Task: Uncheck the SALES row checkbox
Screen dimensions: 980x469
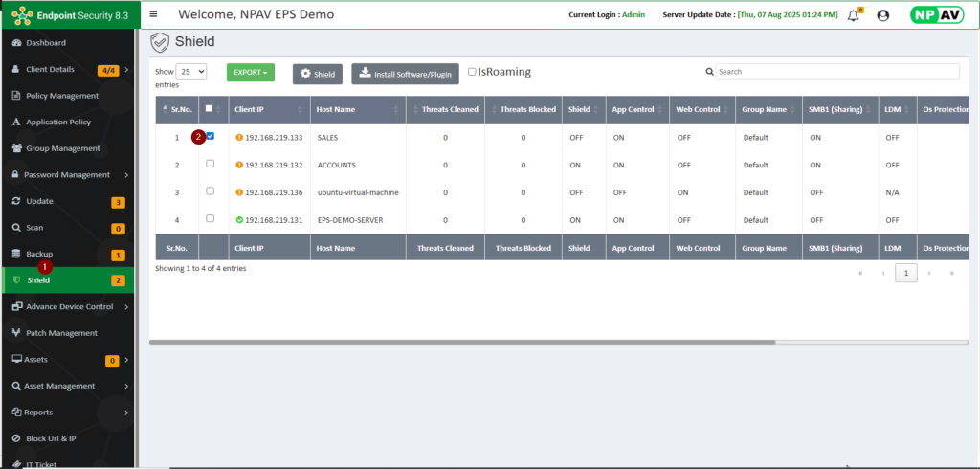Action: coord(210,136)
